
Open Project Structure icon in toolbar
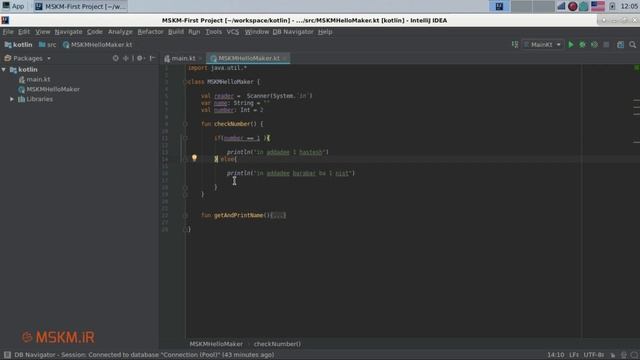coord(620,45)
